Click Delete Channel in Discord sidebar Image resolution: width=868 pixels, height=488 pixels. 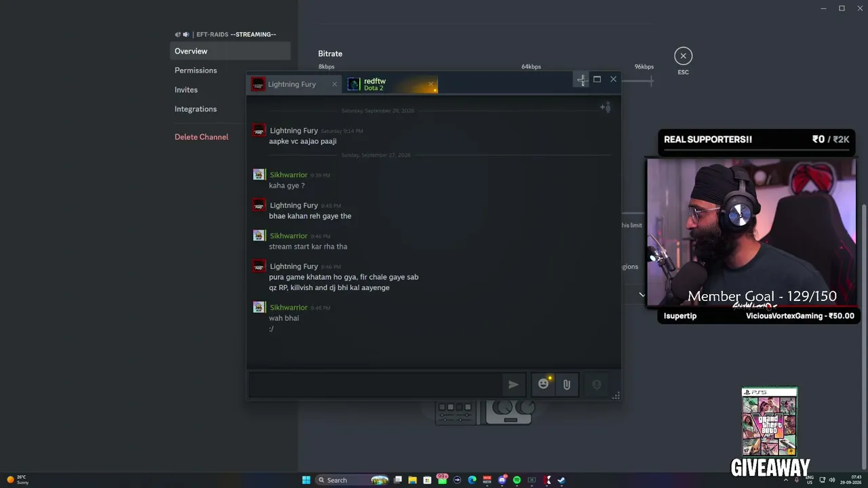(201, 137)
